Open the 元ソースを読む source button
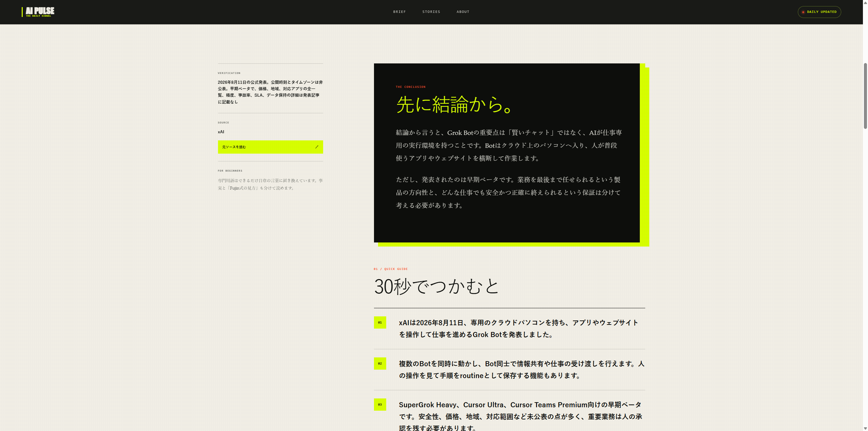The width and height of the screenshot is (868, 431). tap(270, 147)
